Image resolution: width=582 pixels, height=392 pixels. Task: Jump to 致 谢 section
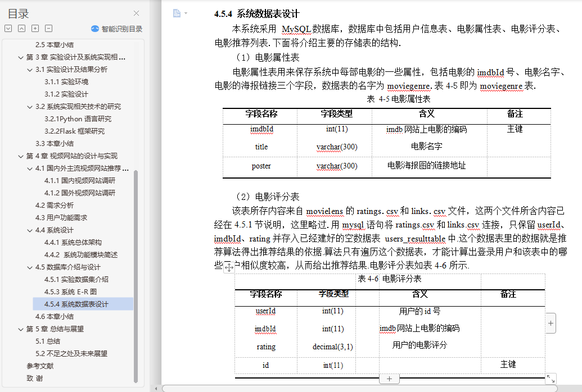[x=34, y=379]
